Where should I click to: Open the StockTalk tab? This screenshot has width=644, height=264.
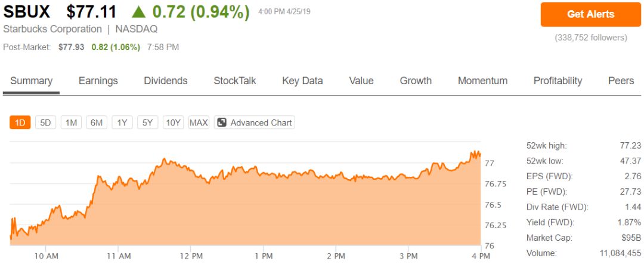[x=234, y=81]
